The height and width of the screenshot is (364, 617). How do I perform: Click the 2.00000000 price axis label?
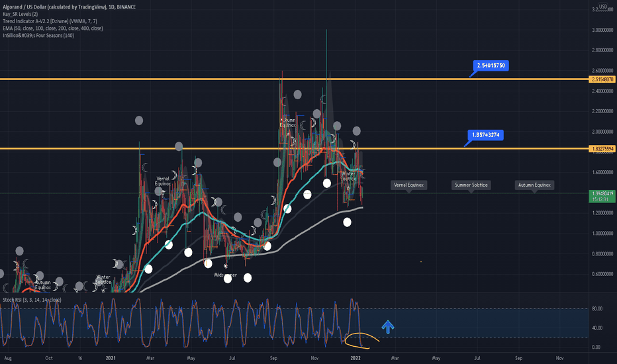(602, 132)
